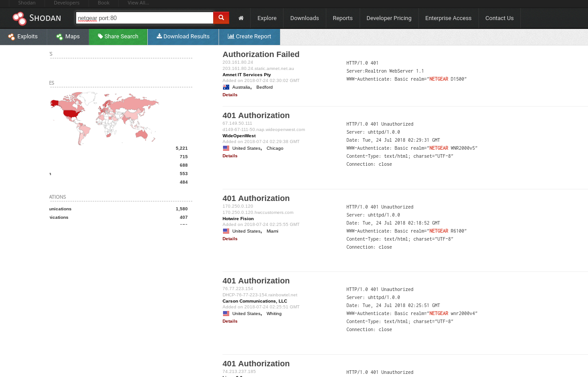Click Book in the top bar
Viewport: 588px width, 377px height.
[104, 3]
